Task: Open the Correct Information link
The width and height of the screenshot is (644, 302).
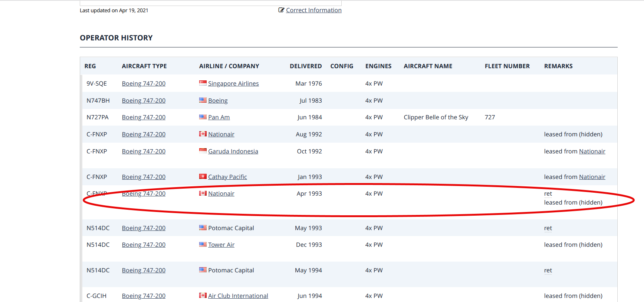Action: [313, 10]
